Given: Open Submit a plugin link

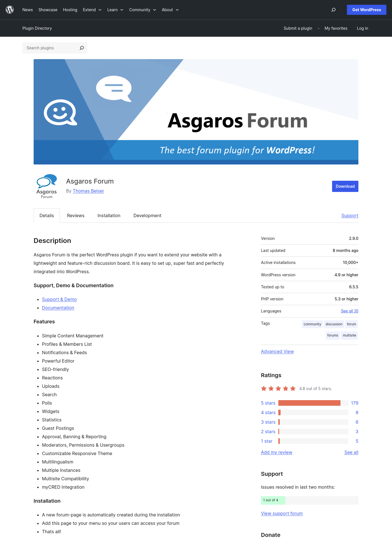Looking at the screenshot, I should (x=298, y=28).
